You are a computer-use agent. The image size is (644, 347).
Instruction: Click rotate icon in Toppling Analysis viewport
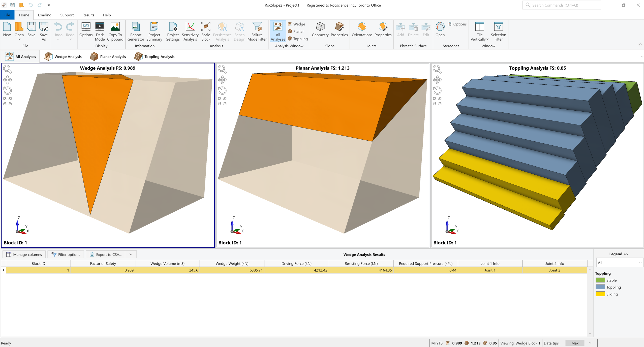click(437, 90)
